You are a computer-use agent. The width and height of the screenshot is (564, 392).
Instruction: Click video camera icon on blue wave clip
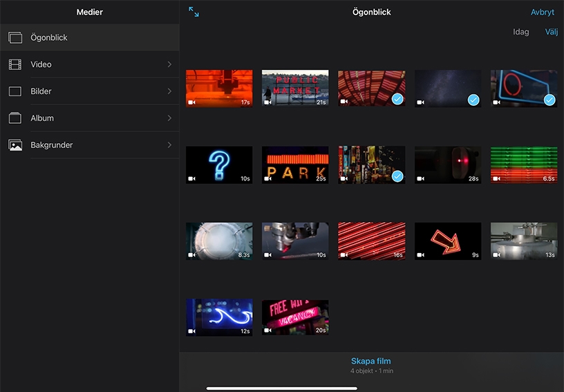pyautogui.click(x=191, y=331)
